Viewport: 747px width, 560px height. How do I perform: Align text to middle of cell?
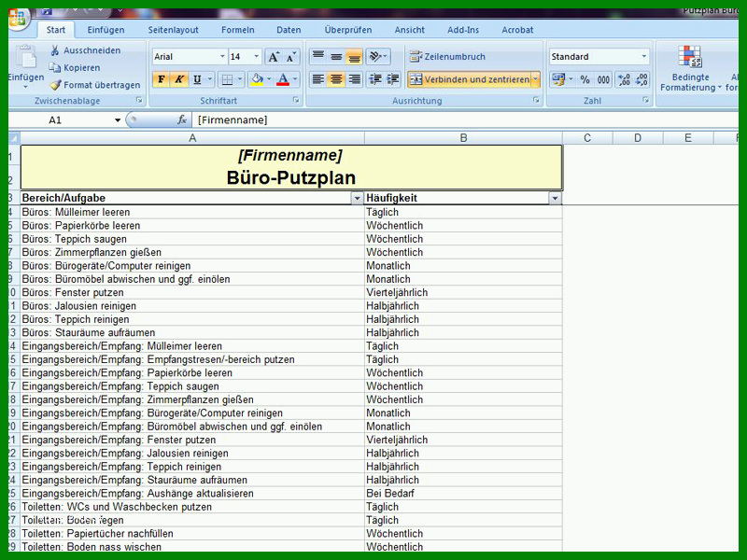[x=336, y=57]
